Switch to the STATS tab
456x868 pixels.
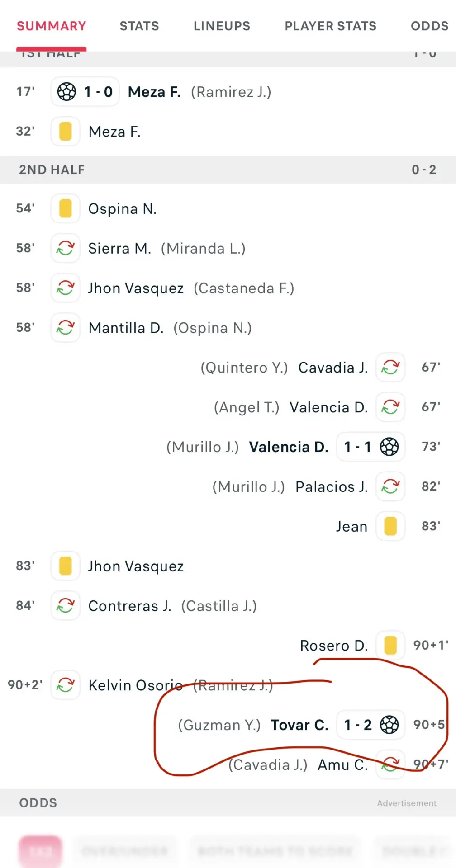(139, 26)
